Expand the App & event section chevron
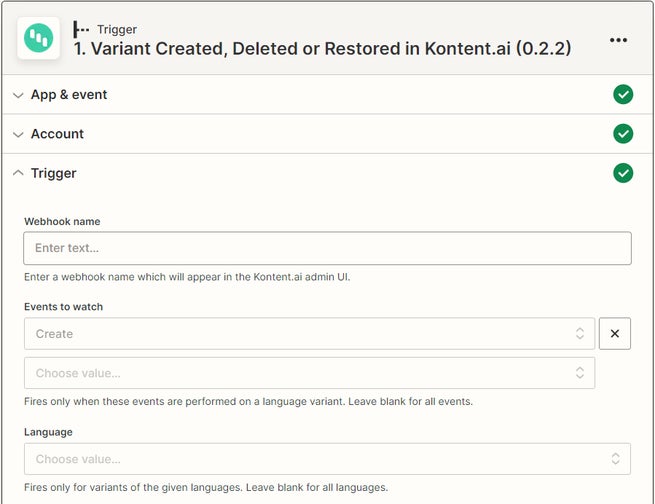655x504 pixels. pyautogui.click(x=18, y=95)
